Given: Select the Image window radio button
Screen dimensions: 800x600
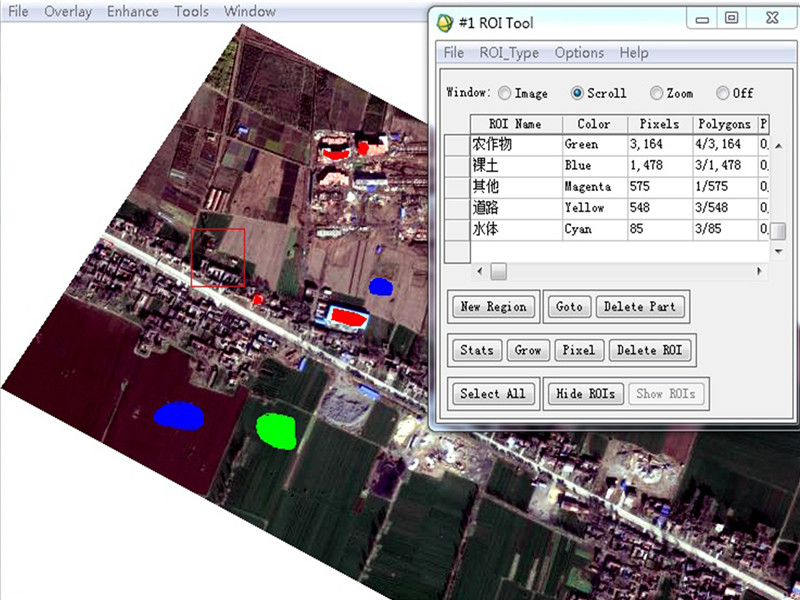Looking at the screenshot, I should coord(504,93).
